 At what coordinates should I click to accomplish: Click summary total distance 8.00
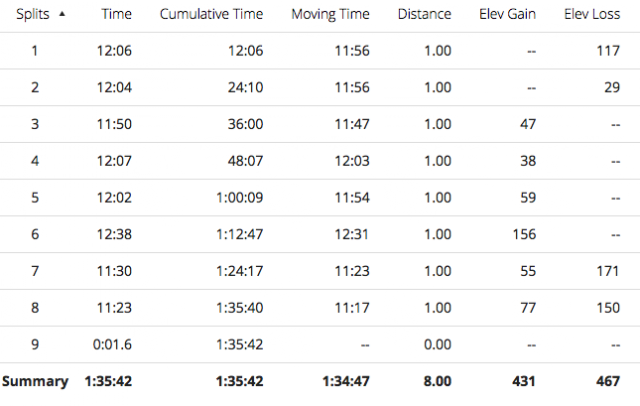(437, 381)
